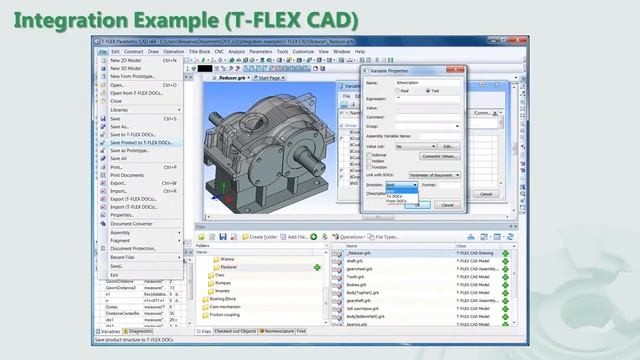This screenshot has width=640, height=360.
Task: Click the Open folder icon in File menu
Action: [x=103, y=85]
